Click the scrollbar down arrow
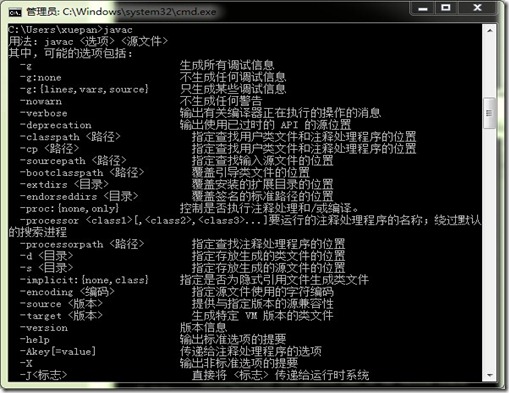 pyautogui.click(x=489, y=375)
